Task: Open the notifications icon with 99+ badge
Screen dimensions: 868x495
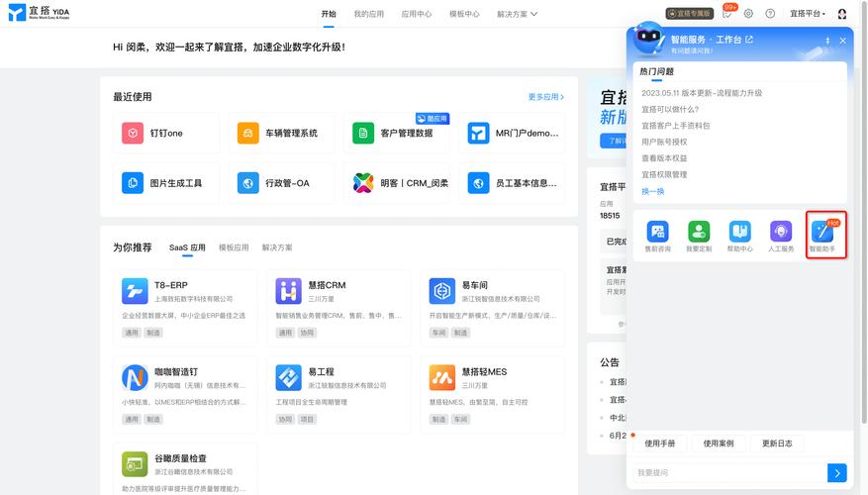Action: click(x=727, y=13)
